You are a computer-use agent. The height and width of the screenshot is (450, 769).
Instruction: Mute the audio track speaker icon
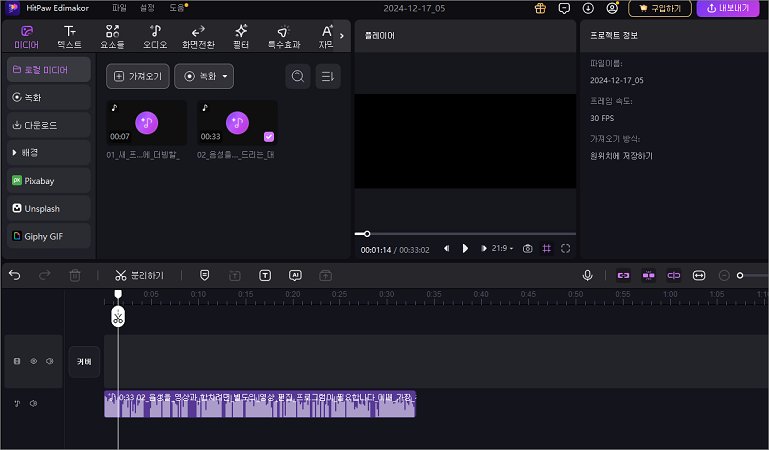[x=33, y=404]
